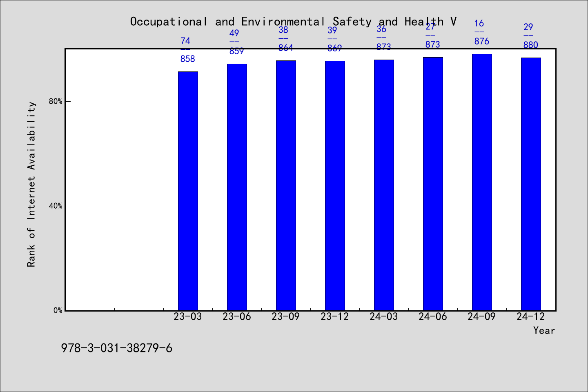Image resolution: width=588 pixels, height=392 pixels.
Task: Click the 40% y-axis tick label
Action: coord(56,206)
